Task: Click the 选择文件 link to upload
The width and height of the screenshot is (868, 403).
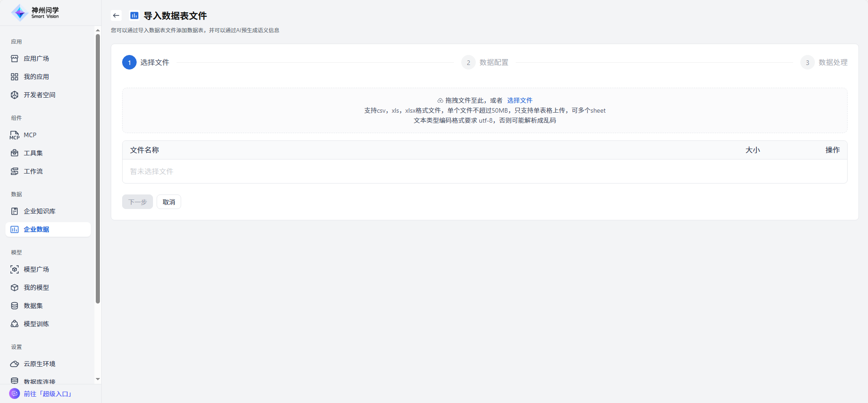Action: 519,100
